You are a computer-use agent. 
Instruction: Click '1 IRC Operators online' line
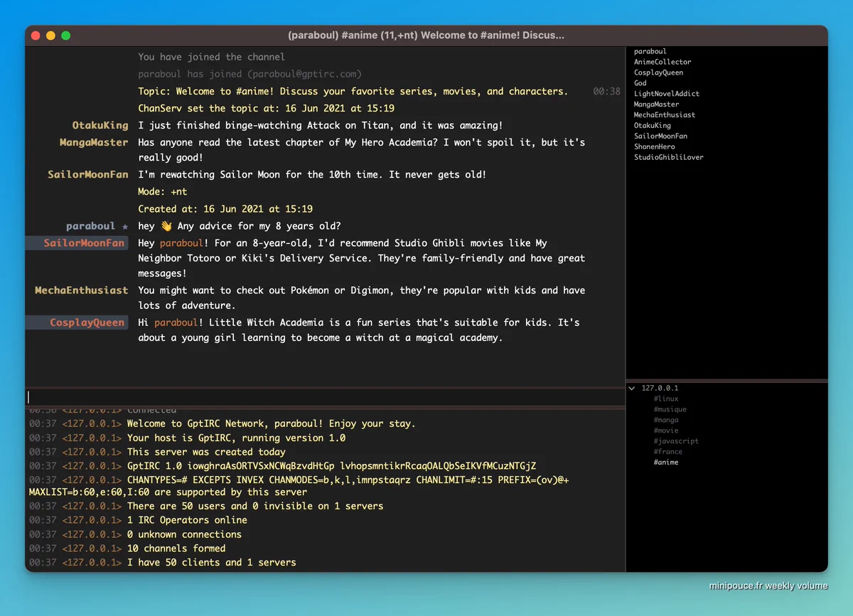(x=187, y=520)
